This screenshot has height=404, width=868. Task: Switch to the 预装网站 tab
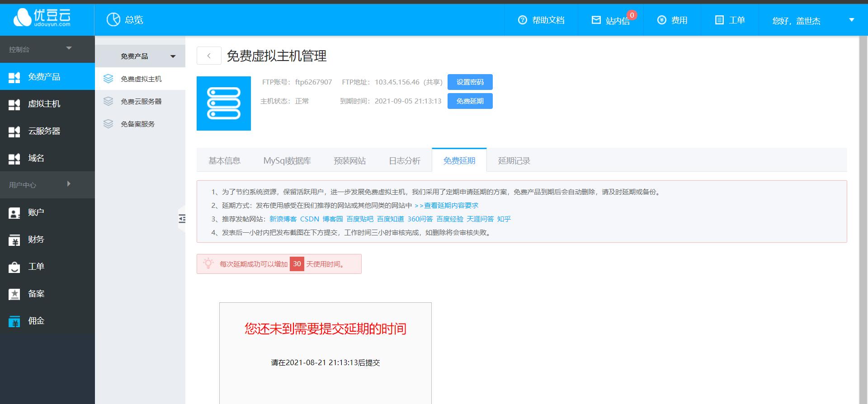coord(350,161)
